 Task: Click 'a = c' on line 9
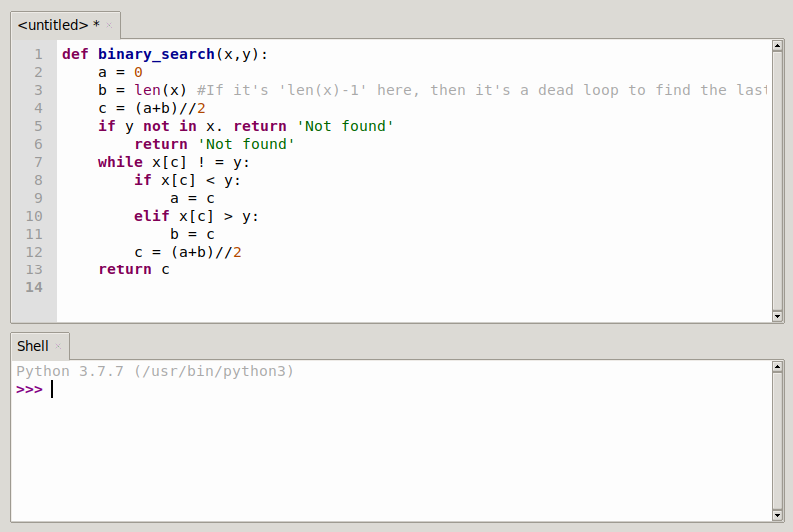click(192, 198)
